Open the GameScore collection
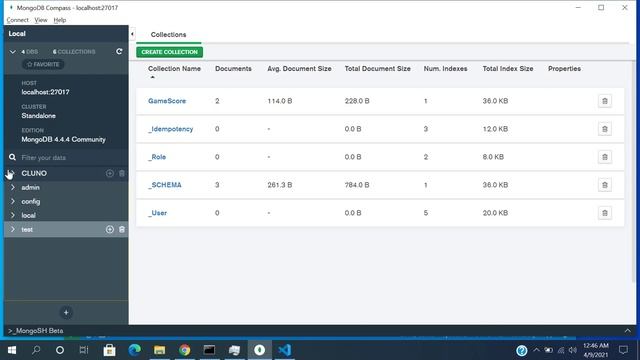The width and height of the screenshot is (640, 360). click(167, 101)
